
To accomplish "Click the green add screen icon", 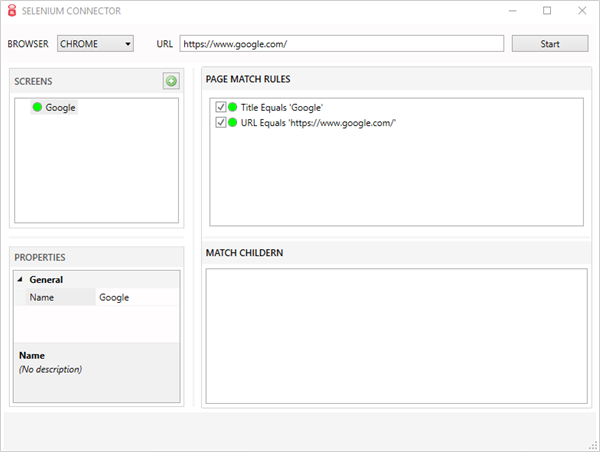I will (x=171, y=81).
